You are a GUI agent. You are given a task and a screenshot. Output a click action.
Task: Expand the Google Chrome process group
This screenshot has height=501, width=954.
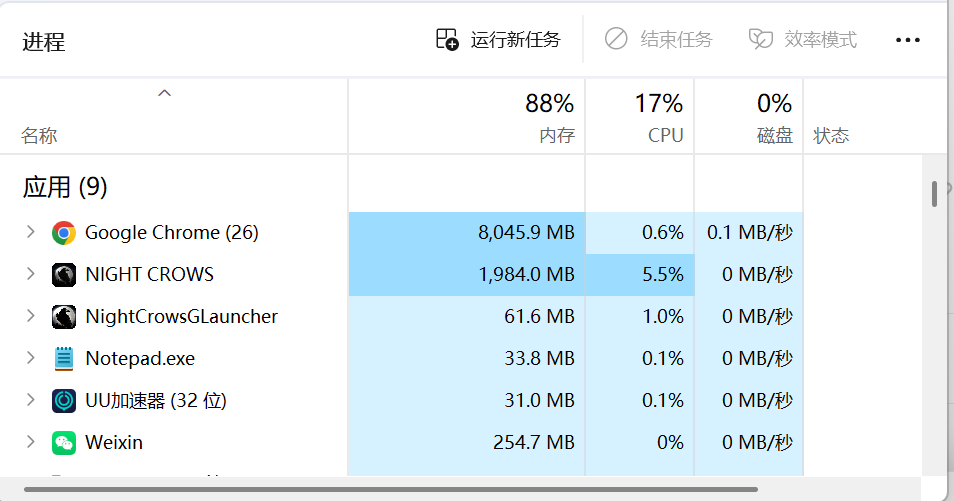(30, 232)
